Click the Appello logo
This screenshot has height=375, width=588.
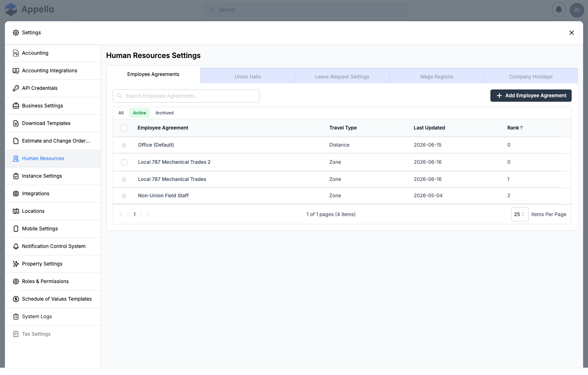[x=29, y=9]
